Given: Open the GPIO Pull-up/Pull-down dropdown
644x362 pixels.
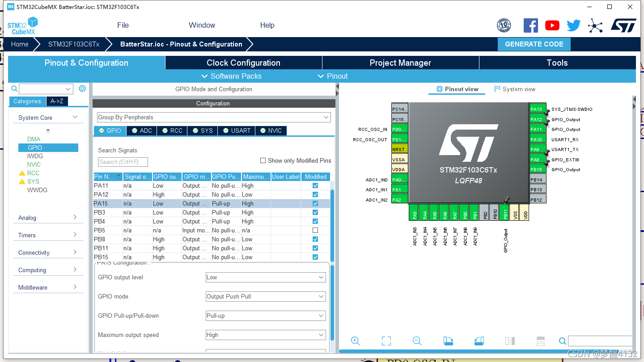Looking at the screenshot, I should [266, 316].
